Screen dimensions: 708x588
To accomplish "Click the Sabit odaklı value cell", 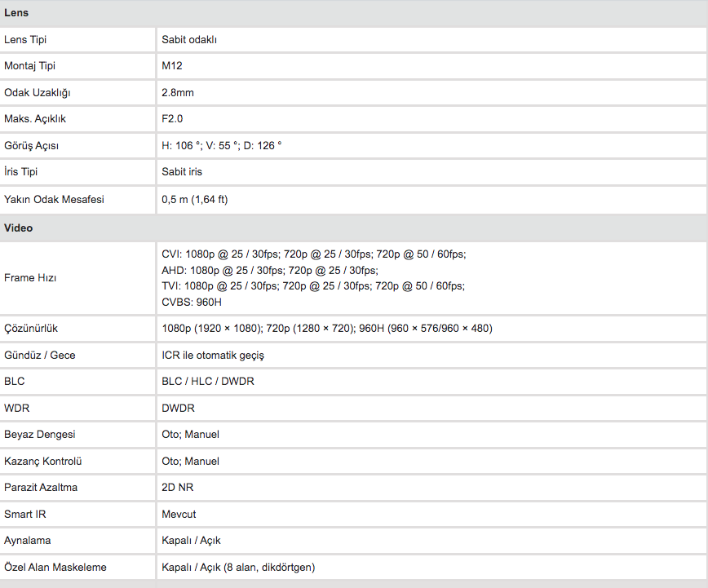I will click(x=431, y=40).
